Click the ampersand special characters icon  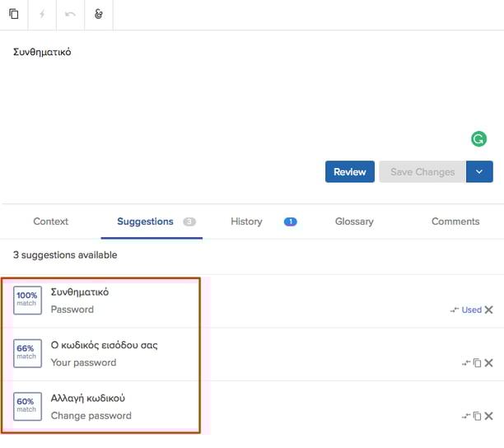(x=99, y=15)
